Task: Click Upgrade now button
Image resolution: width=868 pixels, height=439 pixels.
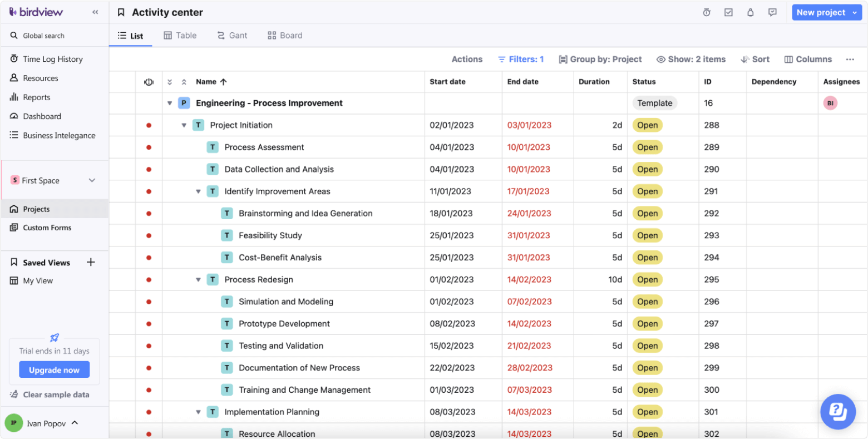Action: coord(54,370)
